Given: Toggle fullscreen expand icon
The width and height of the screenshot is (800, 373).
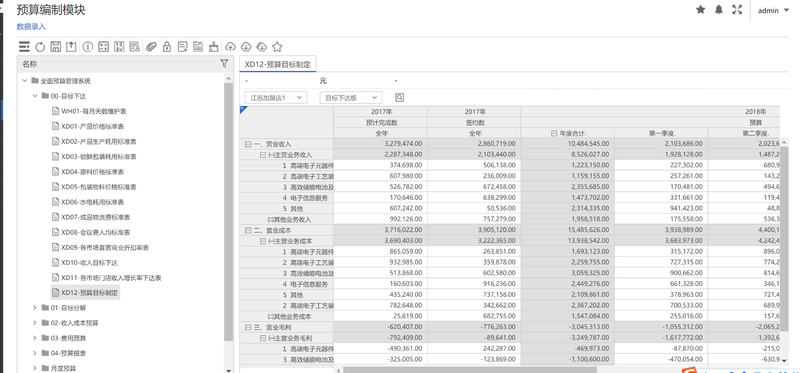Looking at the screenshot, I should (x=737, y=9).
